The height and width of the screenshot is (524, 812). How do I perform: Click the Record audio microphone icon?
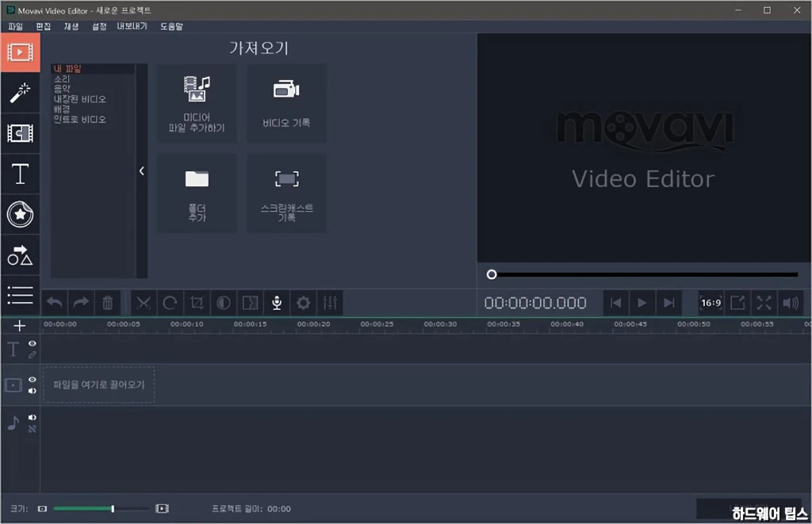277,303
